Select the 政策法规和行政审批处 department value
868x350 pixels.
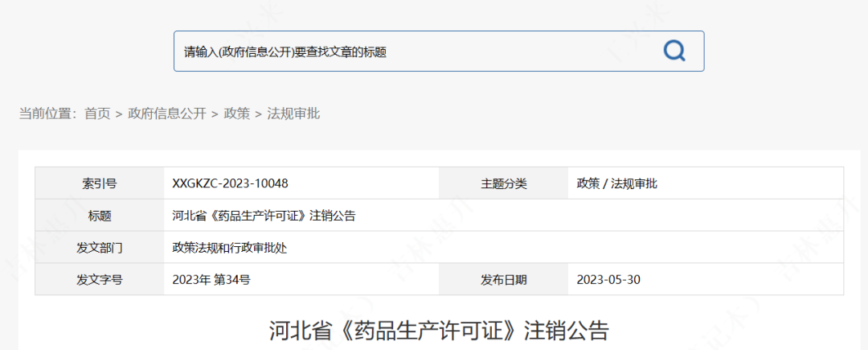pos(230,248)
